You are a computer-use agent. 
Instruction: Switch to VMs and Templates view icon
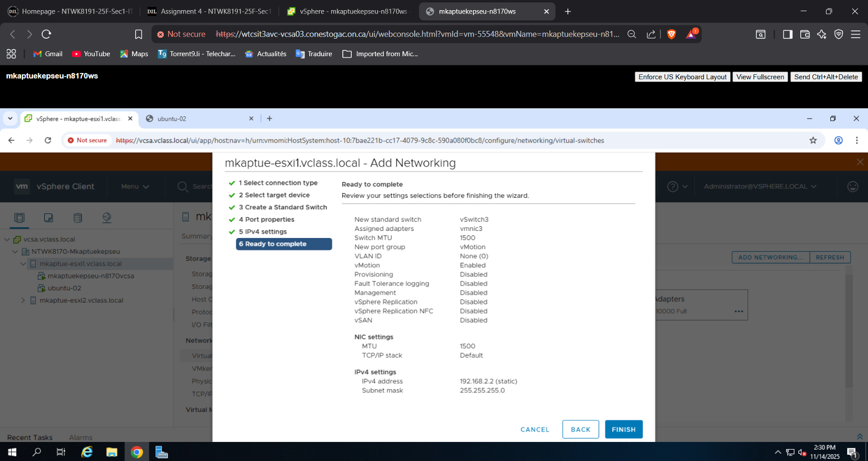49,218
